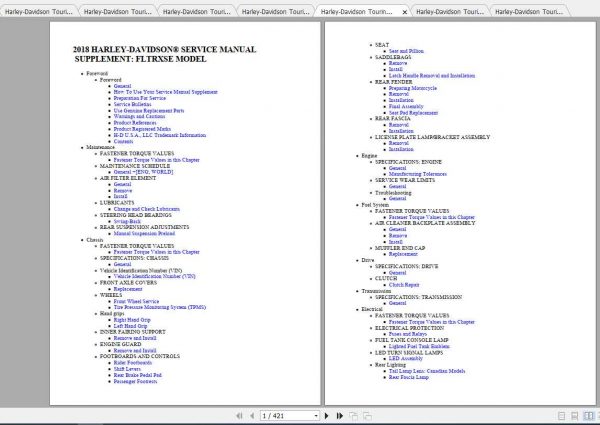Open Tire Pressure Monitoring System (TPMS)
The image size is (600, 425).
[160, 307]
